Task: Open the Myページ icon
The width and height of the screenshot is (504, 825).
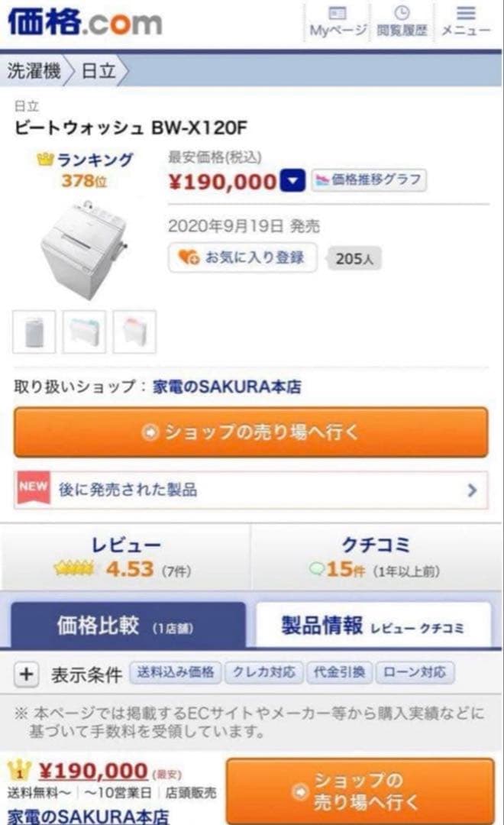Action: tap(338, 14)
